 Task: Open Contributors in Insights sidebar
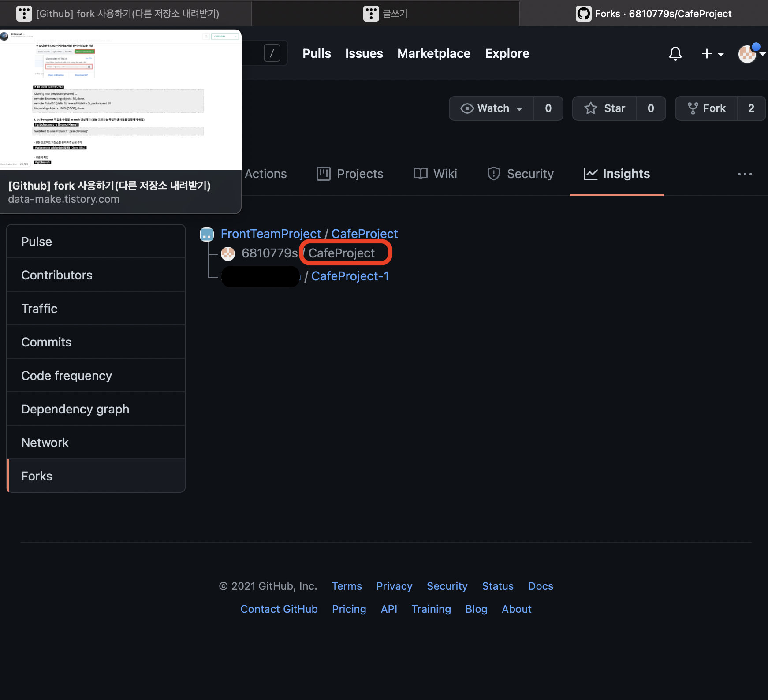point(96,275)
